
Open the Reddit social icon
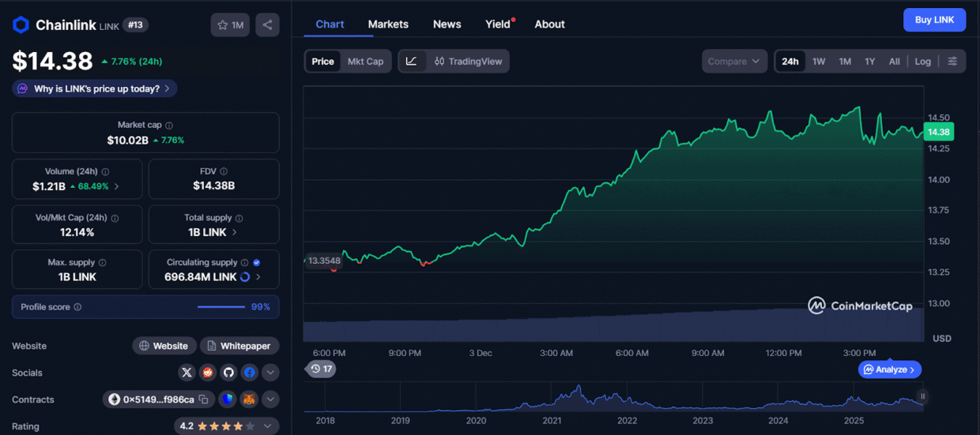(208, 373)
